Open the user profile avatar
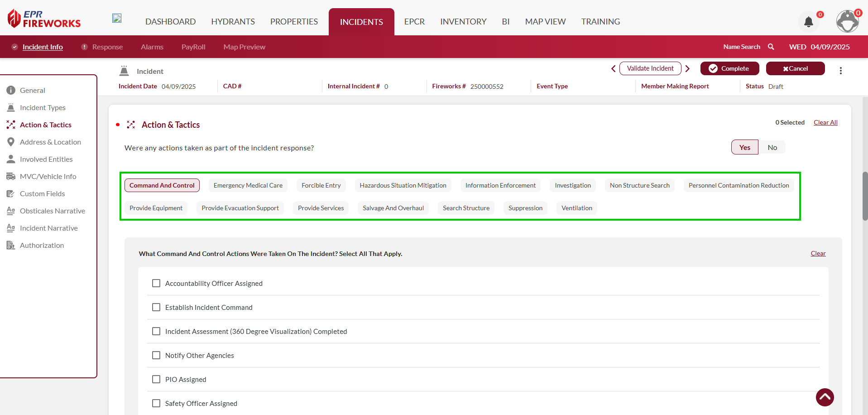This screenshot has width=868, height=415. 847,21
